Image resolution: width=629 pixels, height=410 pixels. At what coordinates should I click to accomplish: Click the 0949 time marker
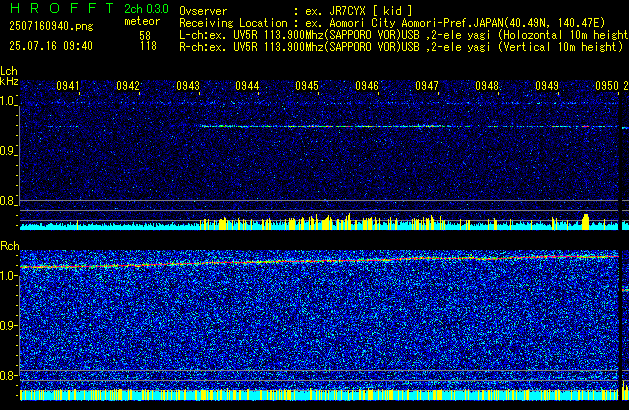point(547,86)
